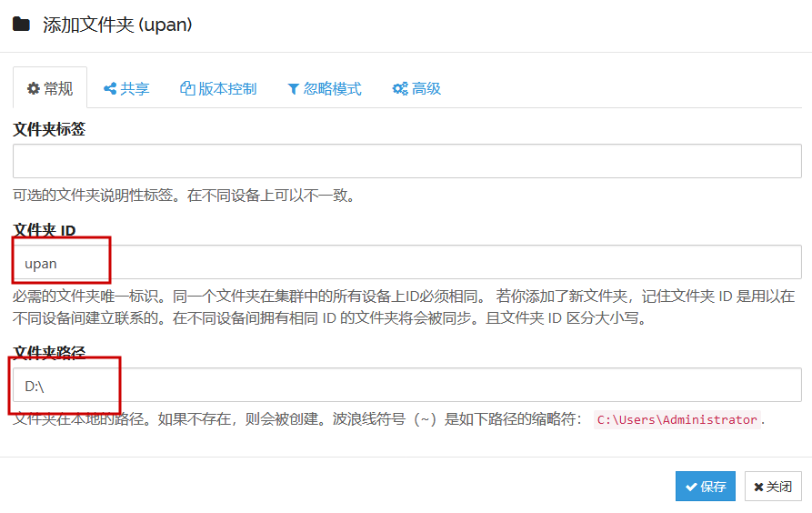Click the C:\Users\Administrator path code text
This screenshot has width=812, height=513.
coord(677,419)
